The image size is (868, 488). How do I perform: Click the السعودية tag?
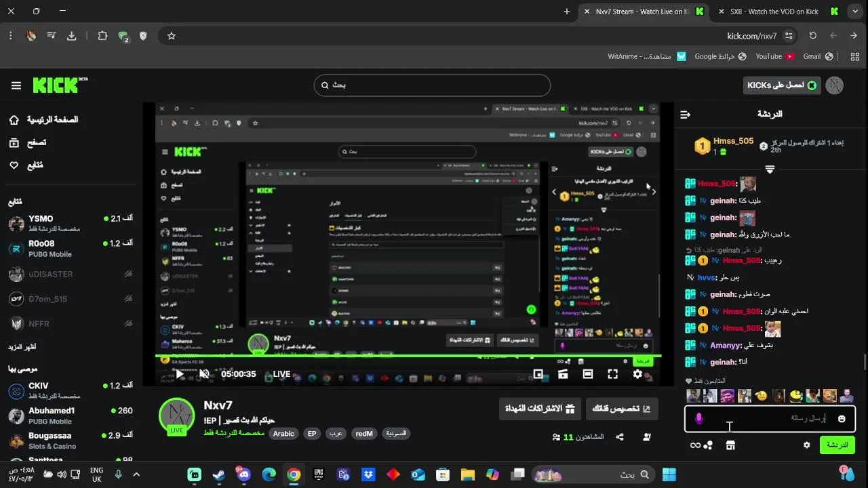coord(396,434)
